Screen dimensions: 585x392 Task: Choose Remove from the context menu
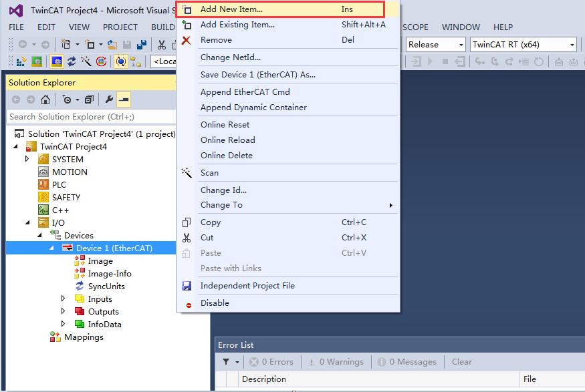[x=288, y=40]
